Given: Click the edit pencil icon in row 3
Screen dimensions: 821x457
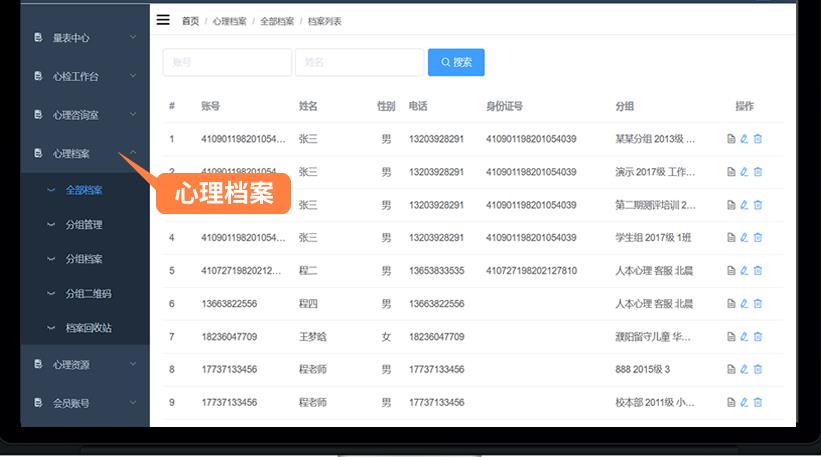Looking at the screenshot, I should (744, 205).
